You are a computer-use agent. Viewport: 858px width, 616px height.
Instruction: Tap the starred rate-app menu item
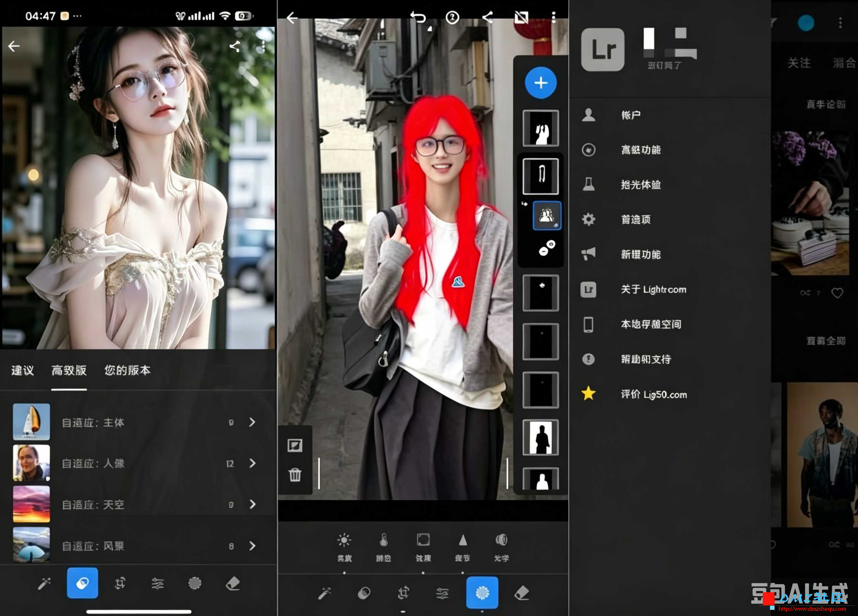coord(670,394)
